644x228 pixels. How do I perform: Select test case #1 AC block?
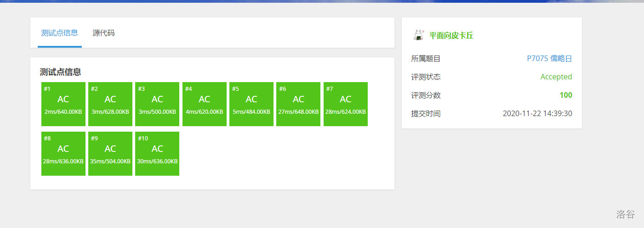(63, 104)
